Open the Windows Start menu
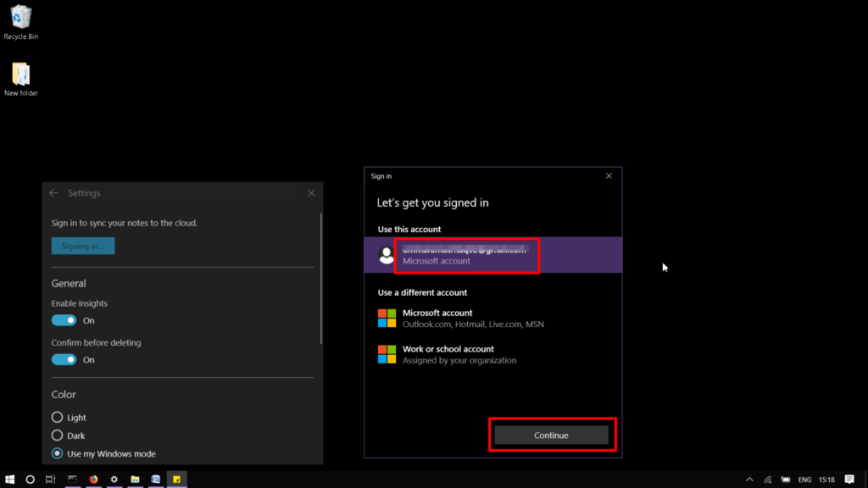 tap(10, 480)
